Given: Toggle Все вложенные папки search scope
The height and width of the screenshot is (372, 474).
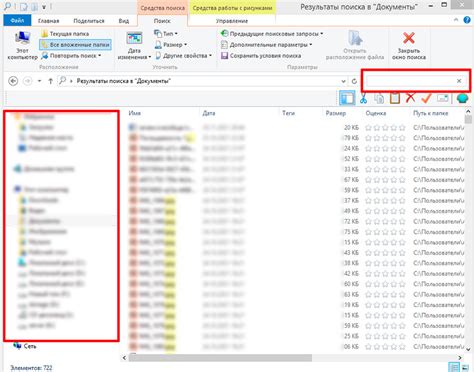Looking at the screenshot, I should (75, 44).
